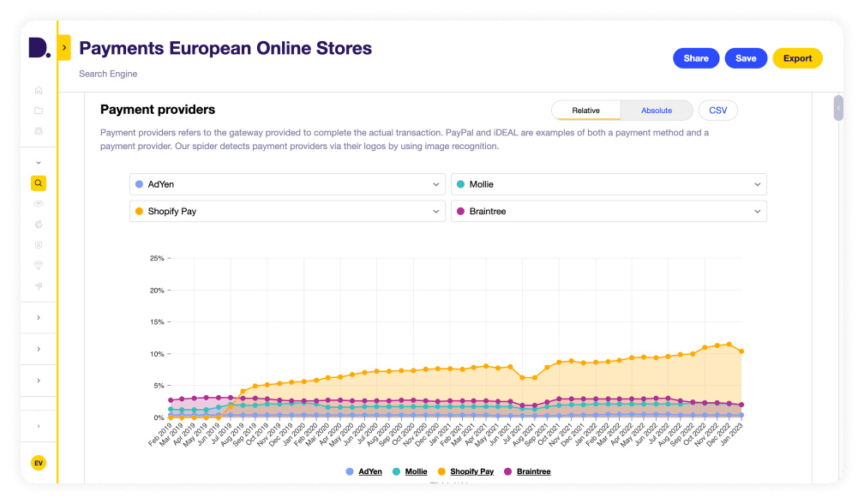
Task: Click the teal Mollie legend marker
Action: click(396, 471)
